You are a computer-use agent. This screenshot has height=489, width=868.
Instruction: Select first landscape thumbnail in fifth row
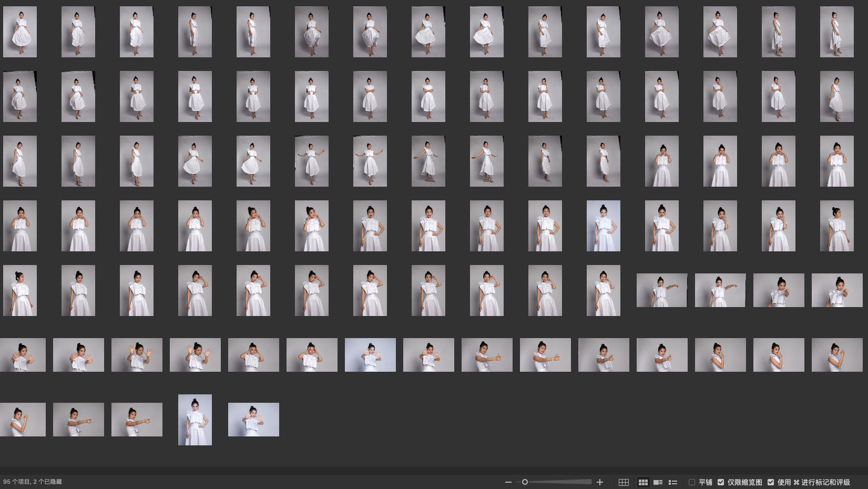661,290
